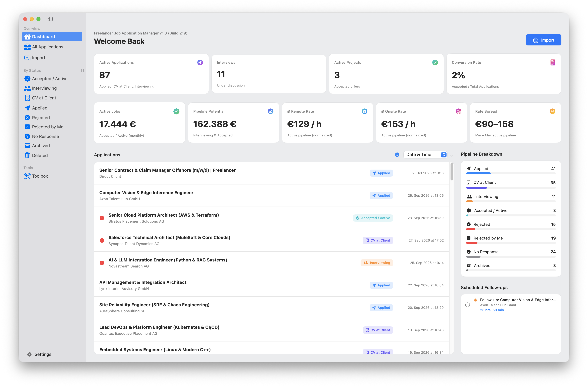Open Dashboard in the sidebar

(x=52, y=37)
